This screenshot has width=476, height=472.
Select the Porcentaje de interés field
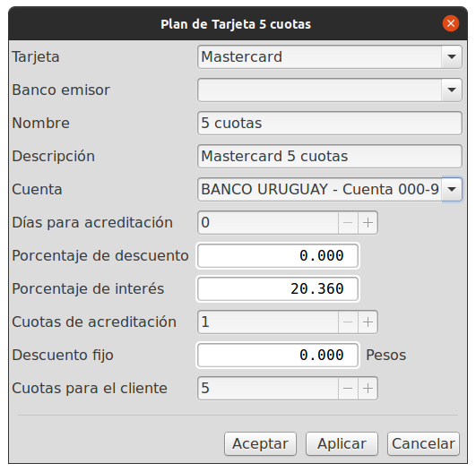pyautogui.click(x=278, y=288)
